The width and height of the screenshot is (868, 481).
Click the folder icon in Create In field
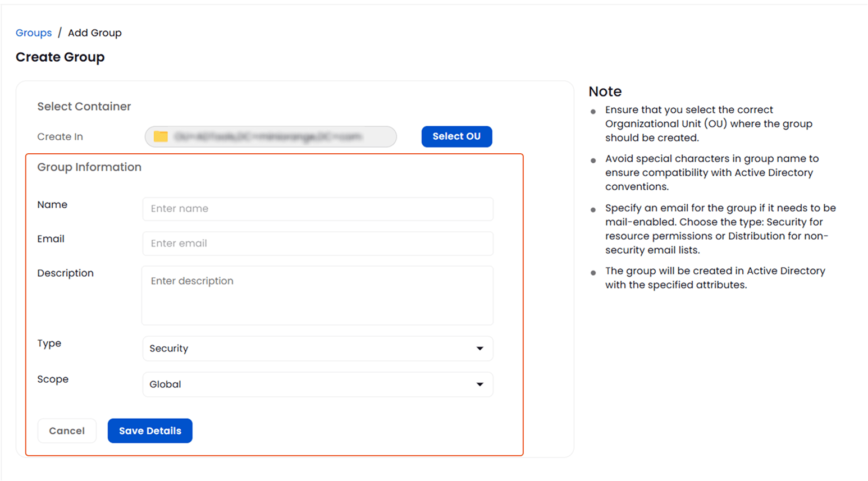click(x=158, y=136)
